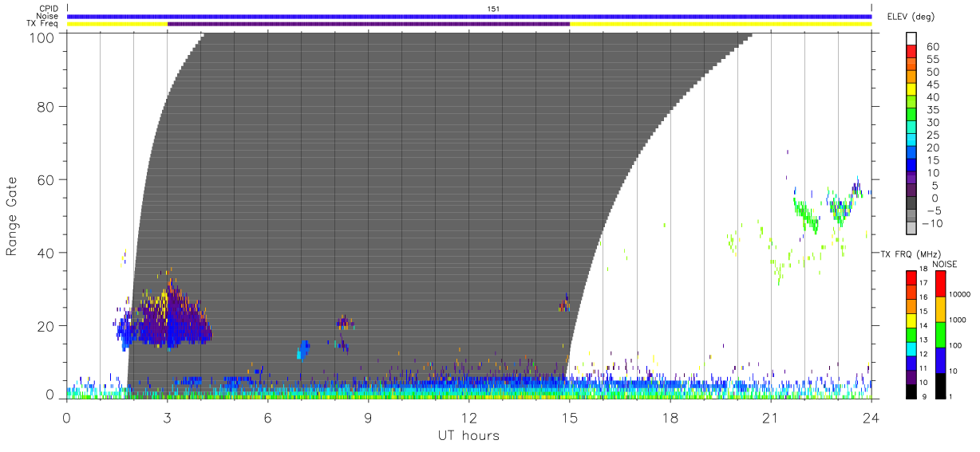Click the elevation colorbar label 60
Image resolution: width=980 pixels, height=452 pixels.
click(x=933, y=46)
